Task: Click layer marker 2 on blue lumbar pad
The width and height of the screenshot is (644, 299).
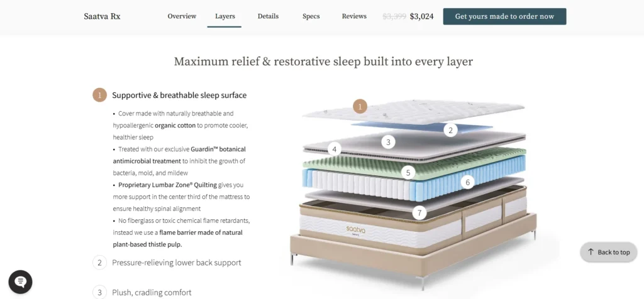Action: click(450, 131)
